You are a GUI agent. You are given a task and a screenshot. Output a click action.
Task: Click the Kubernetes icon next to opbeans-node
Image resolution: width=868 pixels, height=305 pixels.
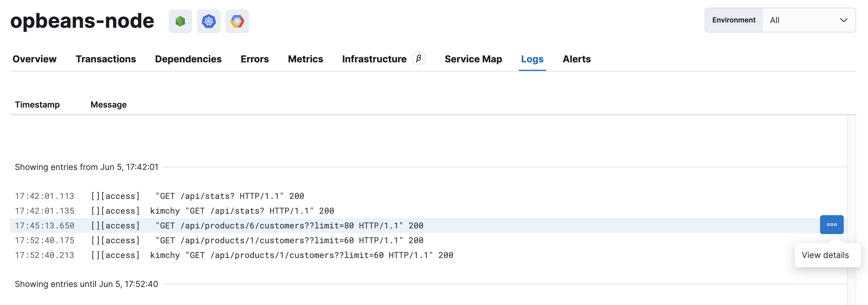click(209, 20)
